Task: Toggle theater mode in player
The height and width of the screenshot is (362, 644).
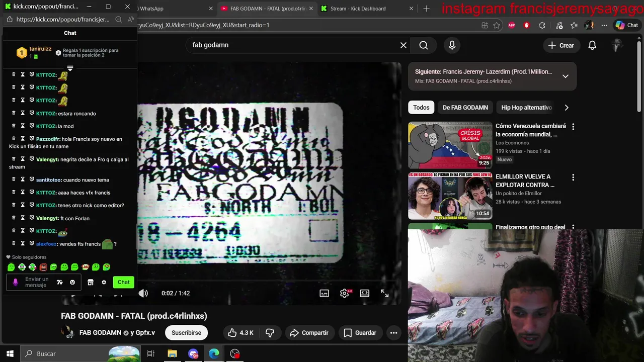Action: tap(365, 293)
